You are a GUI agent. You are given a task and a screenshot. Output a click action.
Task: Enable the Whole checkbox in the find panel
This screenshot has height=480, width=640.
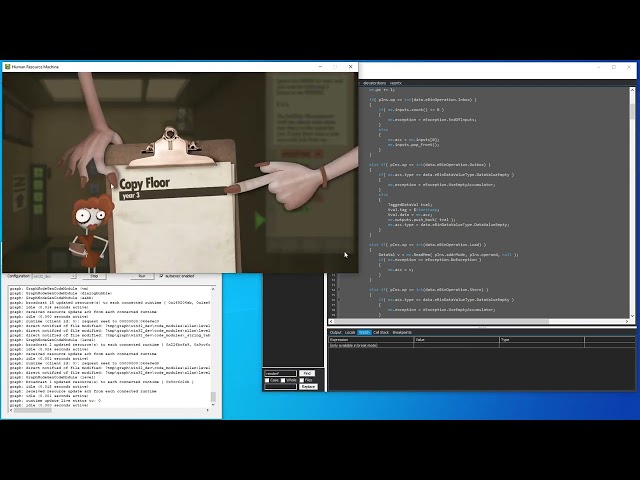[283, 380]
